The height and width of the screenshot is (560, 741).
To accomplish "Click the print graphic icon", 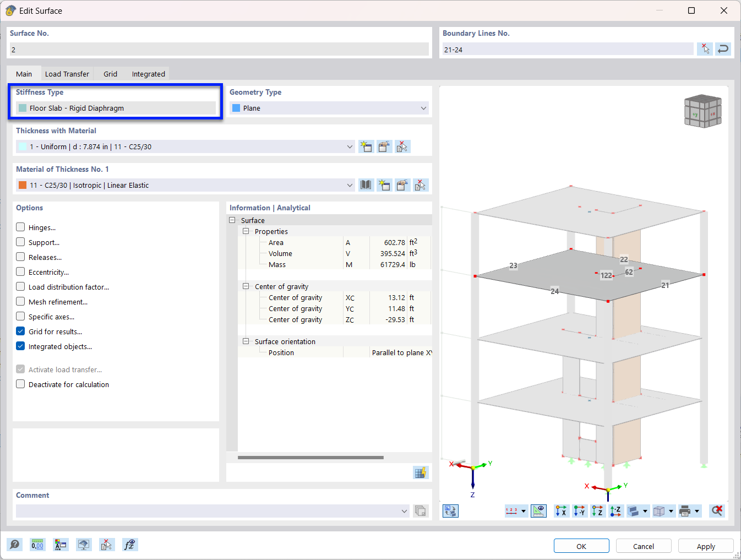I will (685, 511).
